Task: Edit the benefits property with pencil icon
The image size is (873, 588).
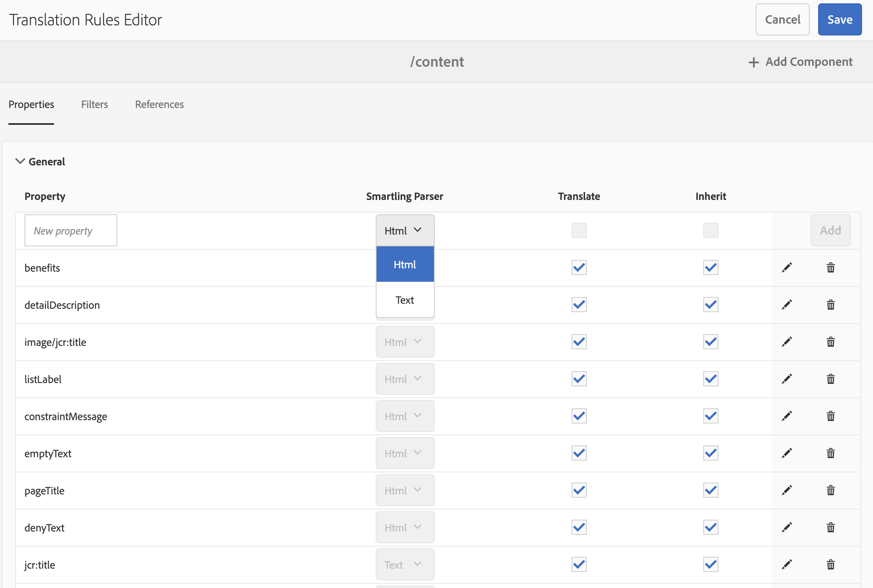Action: (x=787, y=267)
